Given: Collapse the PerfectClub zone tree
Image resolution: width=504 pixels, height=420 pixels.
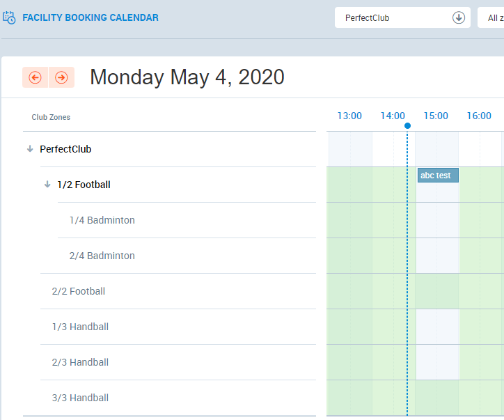Looking at the screenshot, I should pyautogui.click(x=30, y=149).
